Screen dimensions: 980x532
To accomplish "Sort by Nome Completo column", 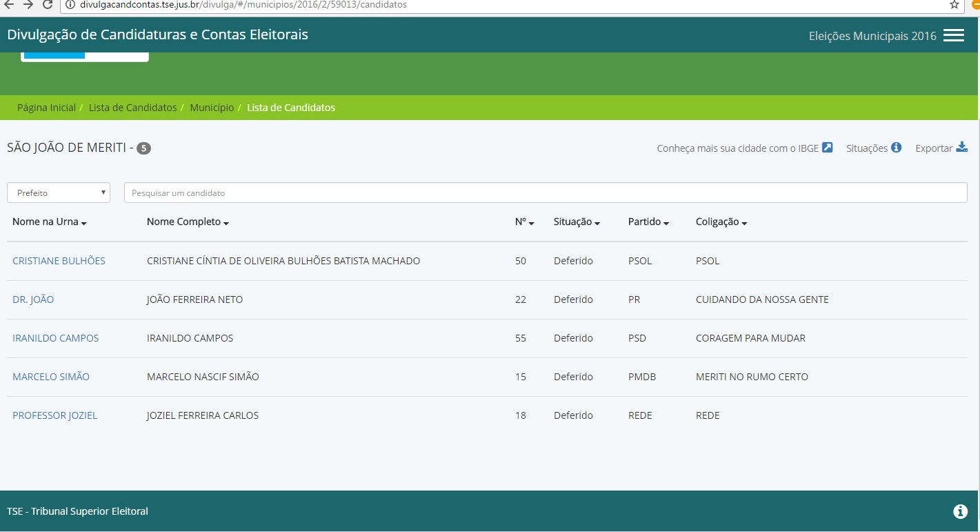I will tap(188, 222).
